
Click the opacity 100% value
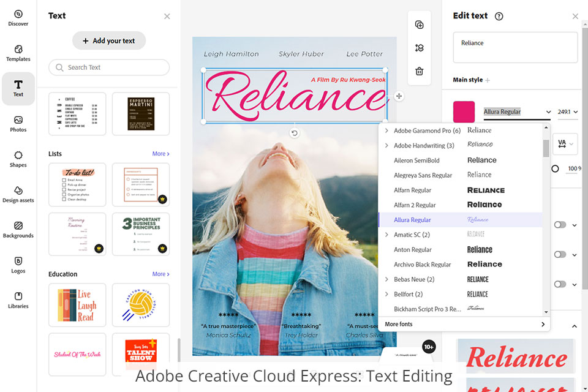coord(574,169)
